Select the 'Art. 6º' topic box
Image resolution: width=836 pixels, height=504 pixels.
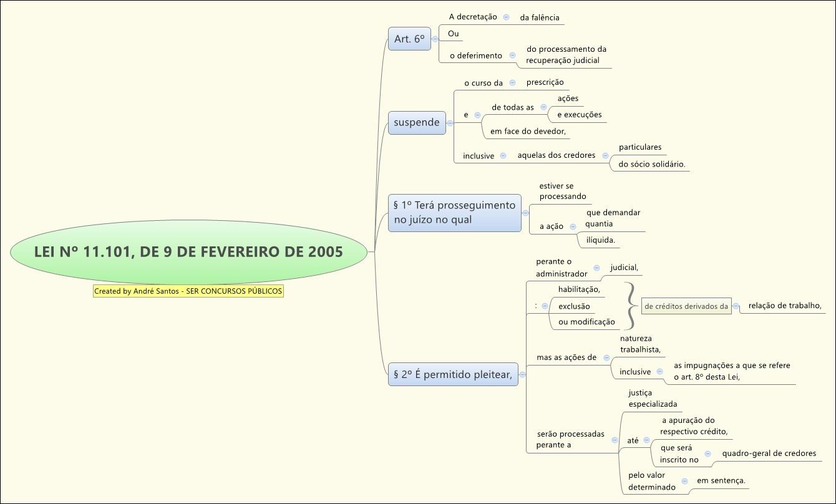(x=409, y=39)
